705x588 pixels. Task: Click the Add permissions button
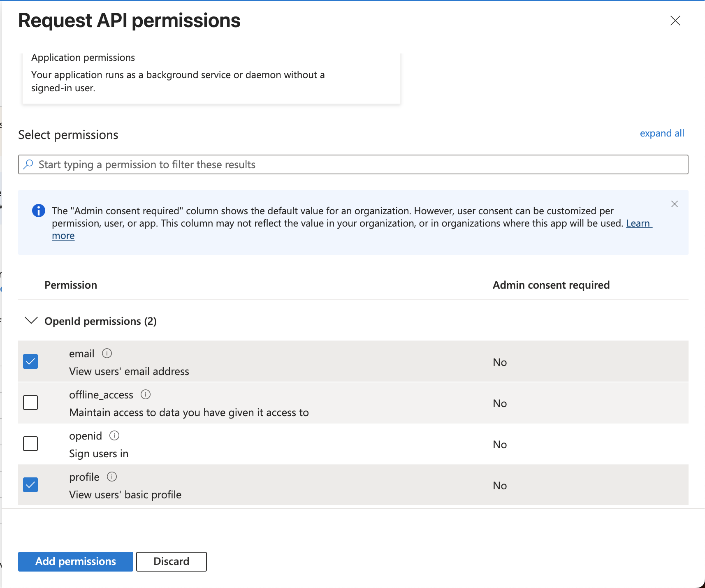point(76,561)
